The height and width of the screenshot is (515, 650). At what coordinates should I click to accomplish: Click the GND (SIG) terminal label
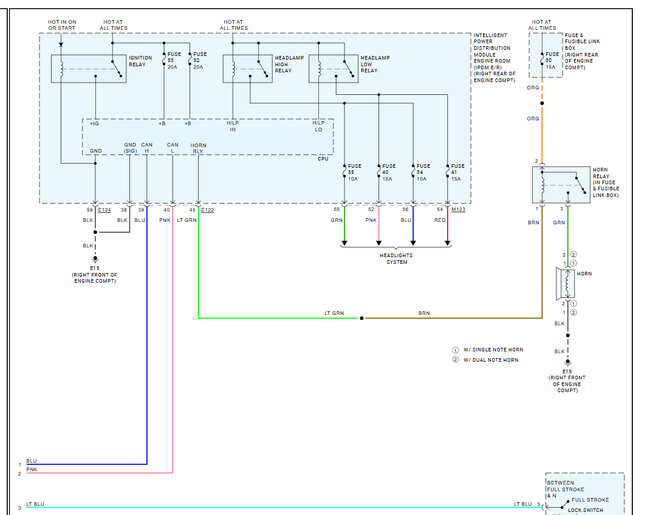[130, 148]
